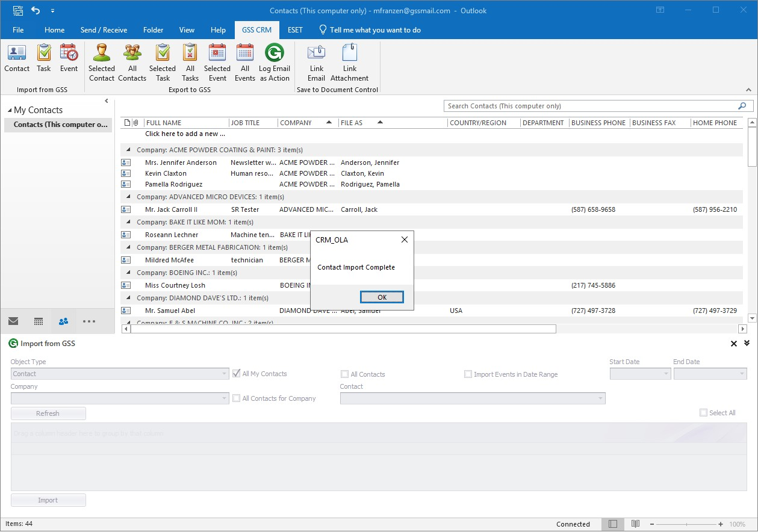This screenshot has width=758, height=532.
Task: Click the Refresh button
Action: [48, 413]
